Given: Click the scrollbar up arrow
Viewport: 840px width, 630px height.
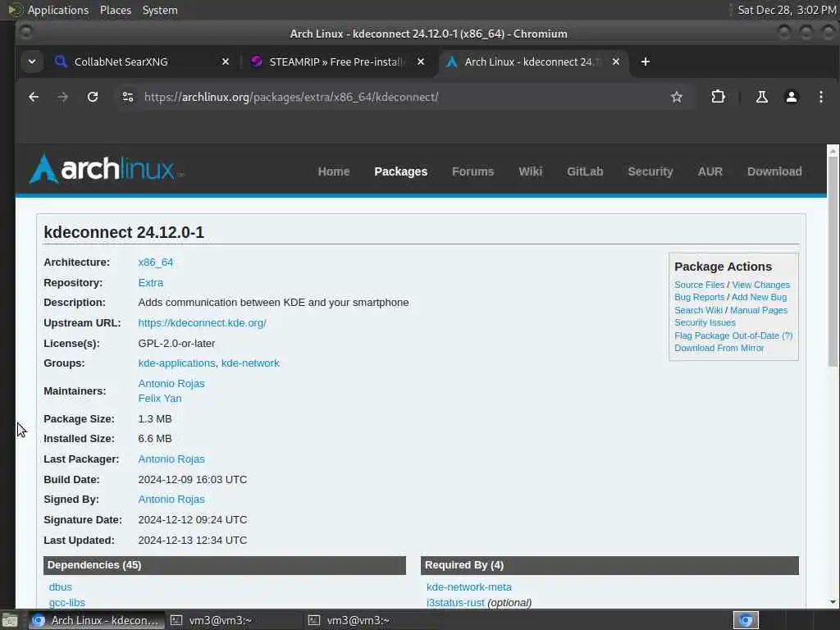Looking at the screenshot, I should click(833, 151).
